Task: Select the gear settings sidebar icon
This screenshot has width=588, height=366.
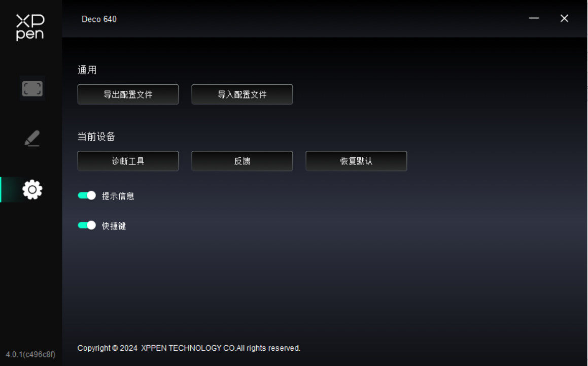Action: coord(32,189)
